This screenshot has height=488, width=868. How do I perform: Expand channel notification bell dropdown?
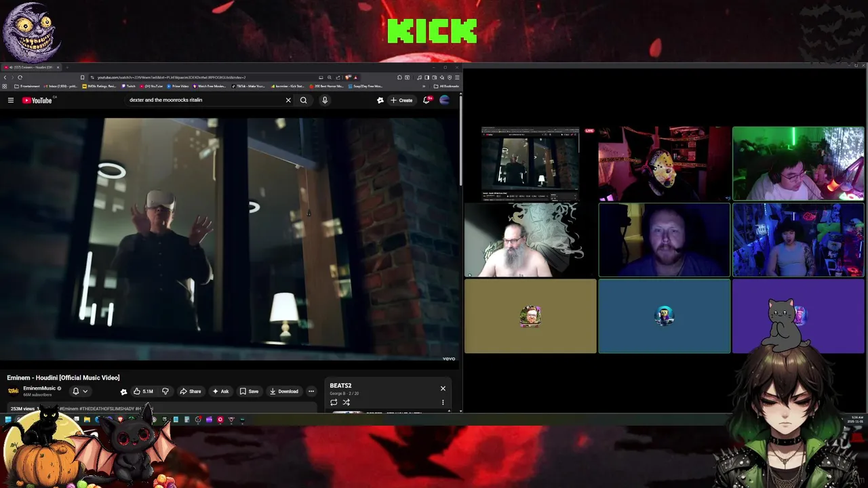[x=80, y=391]
